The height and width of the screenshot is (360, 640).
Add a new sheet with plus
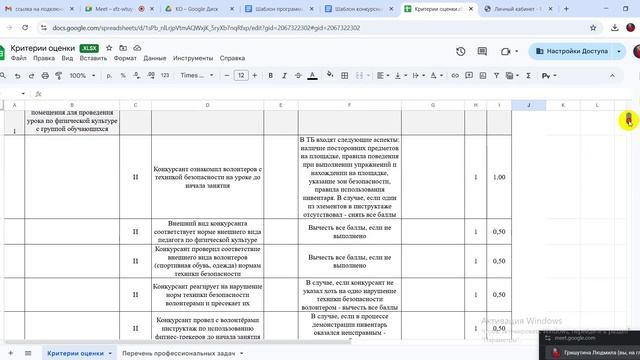coord(11,353)
